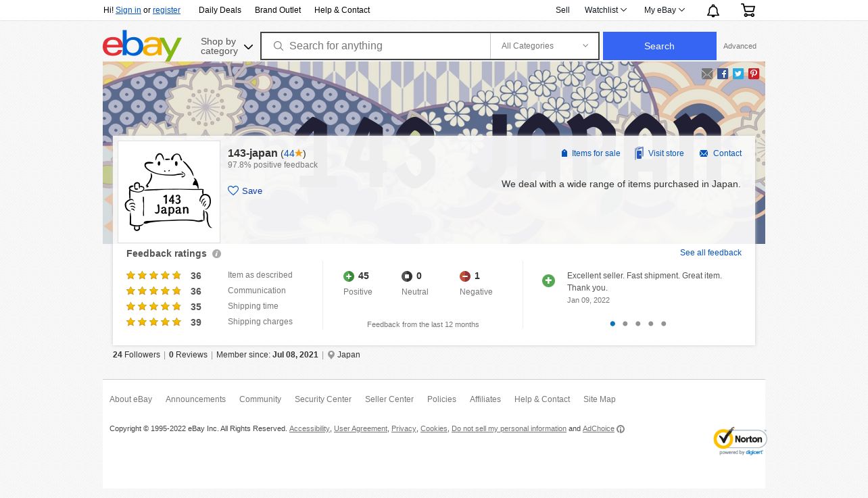The width and height of the screenshot is (868, 498).
Task: Select second feedback carousel dot
Action: pyautogui.click(x=625, y=324)
